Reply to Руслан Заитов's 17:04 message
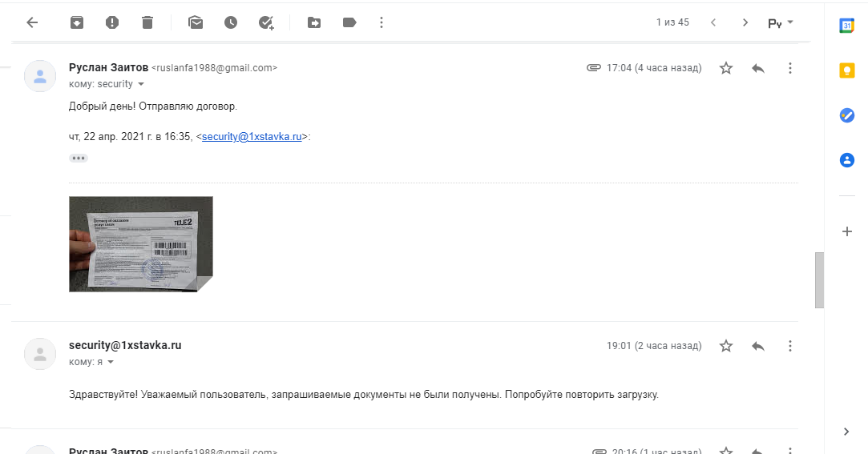868x454 pixels. 758,68
